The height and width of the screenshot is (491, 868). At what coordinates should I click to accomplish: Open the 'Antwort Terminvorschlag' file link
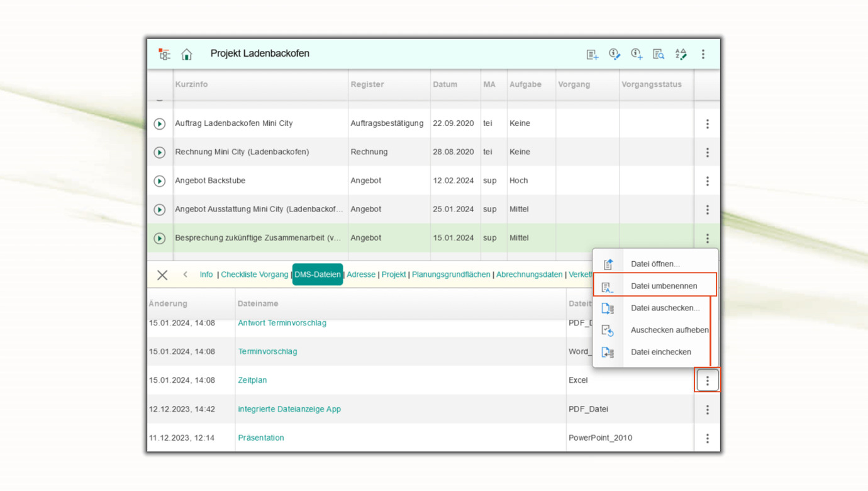282,323
